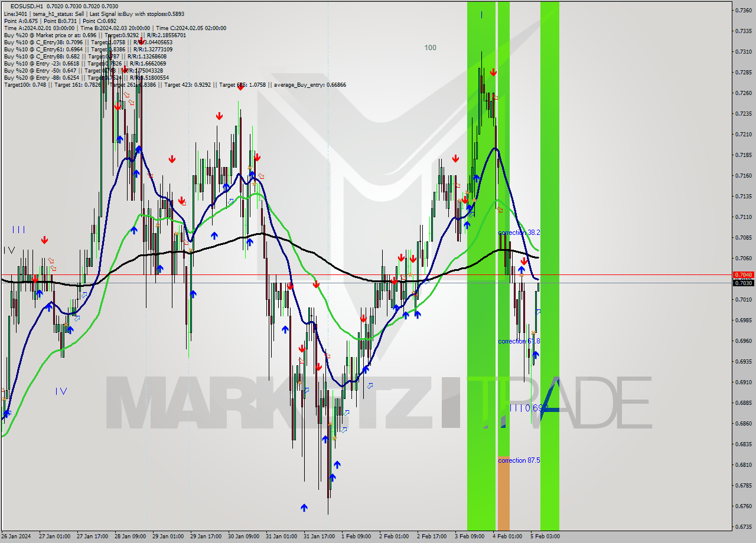Click 0.7135 on the price axis
Image resolution: width=756 pixels, height=543 pixels.
coord(742,196)
